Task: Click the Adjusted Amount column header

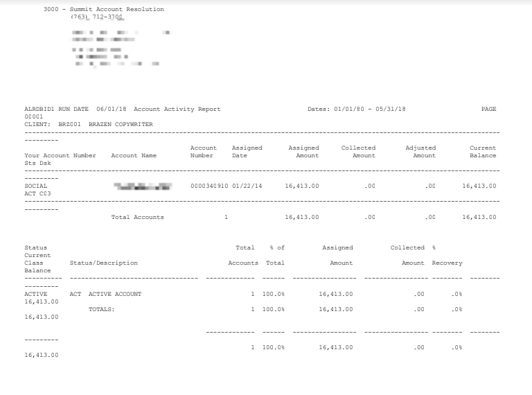Action: [x=420, y=152]
